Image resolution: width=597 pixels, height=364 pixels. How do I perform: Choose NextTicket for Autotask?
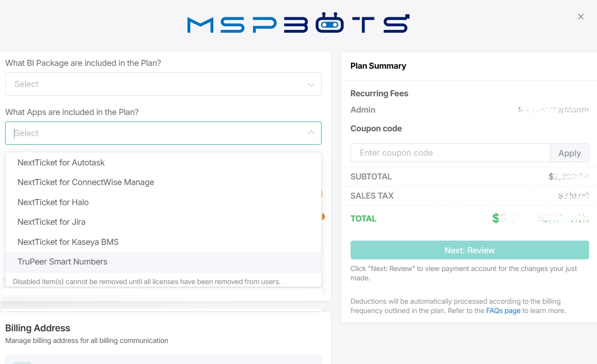point(61,163)
